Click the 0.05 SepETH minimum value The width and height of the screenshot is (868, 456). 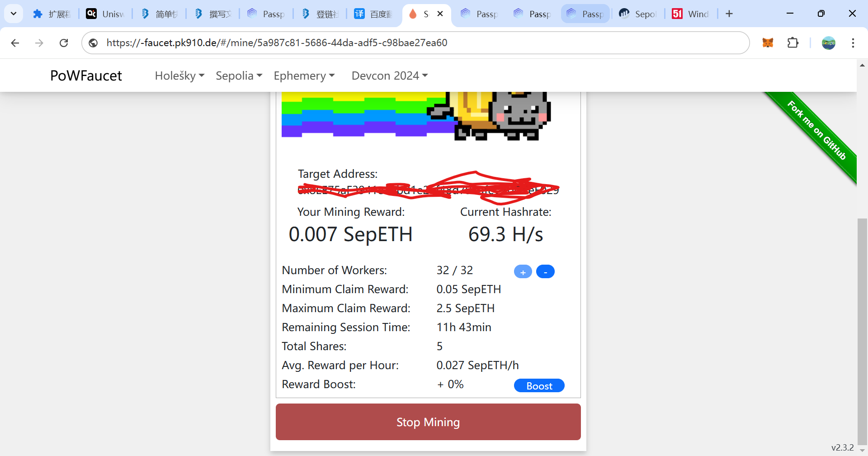coord(468,290)
